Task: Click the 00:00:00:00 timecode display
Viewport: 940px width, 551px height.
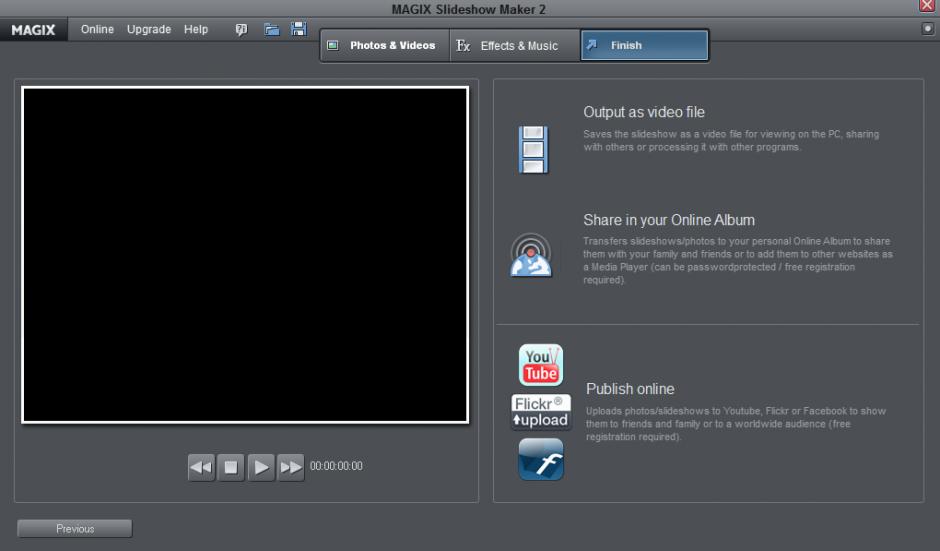Action: tap(336, 466)
